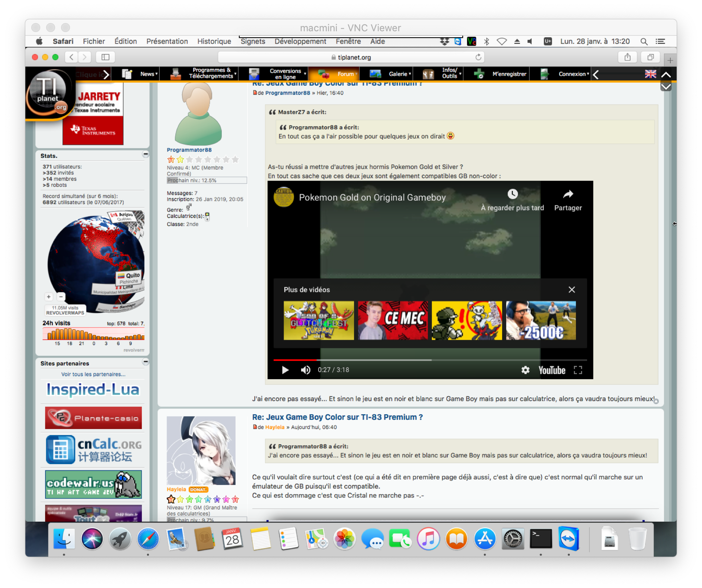Viewport: 702px width, 588px height.
Task: Open the Signets menu
Action: tap(253, 41)
